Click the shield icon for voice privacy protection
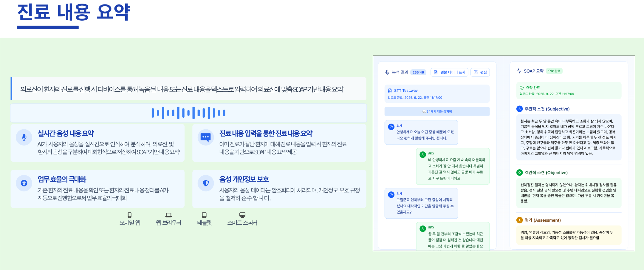The width and height of the screenshot is (644, 270). coord(206,183)
